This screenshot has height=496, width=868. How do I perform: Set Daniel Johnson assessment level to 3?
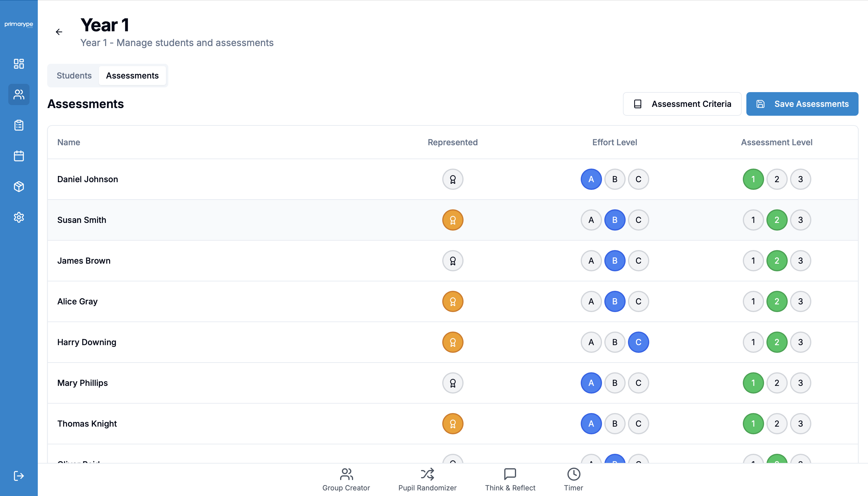[801, 179]
